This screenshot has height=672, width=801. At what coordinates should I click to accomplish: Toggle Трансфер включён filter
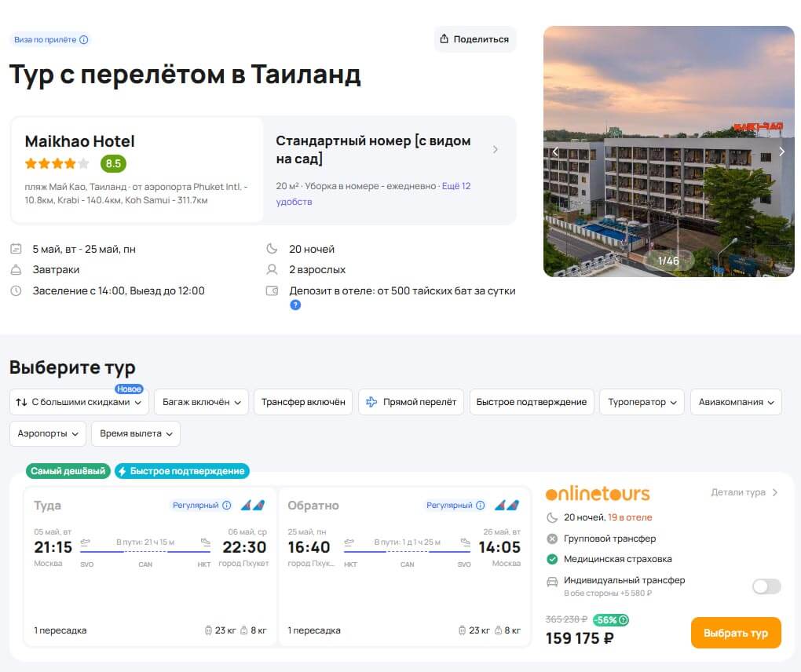(303, 403)
